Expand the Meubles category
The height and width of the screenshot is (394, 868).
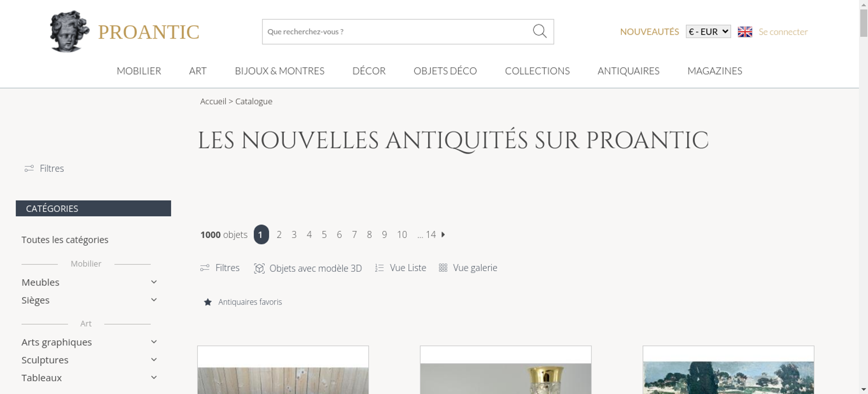154,282
